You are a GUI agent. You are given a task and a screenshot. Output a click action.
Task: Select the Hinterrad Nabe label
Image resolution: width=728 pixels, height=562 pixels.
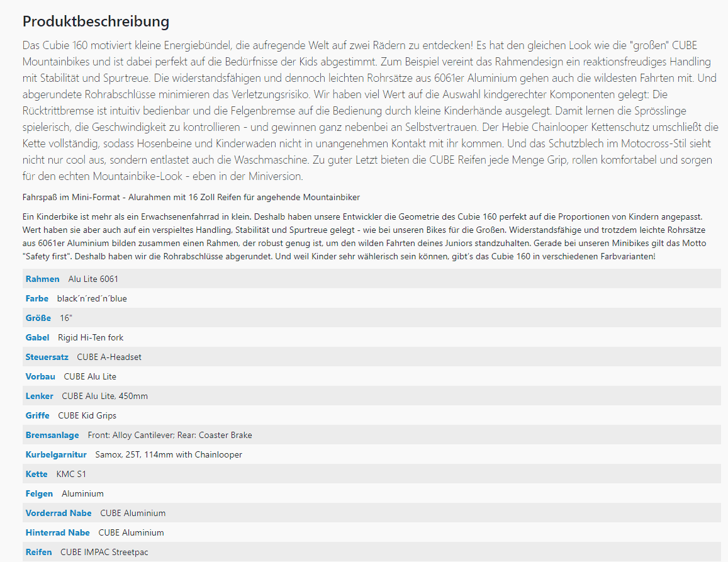[57, 532]
